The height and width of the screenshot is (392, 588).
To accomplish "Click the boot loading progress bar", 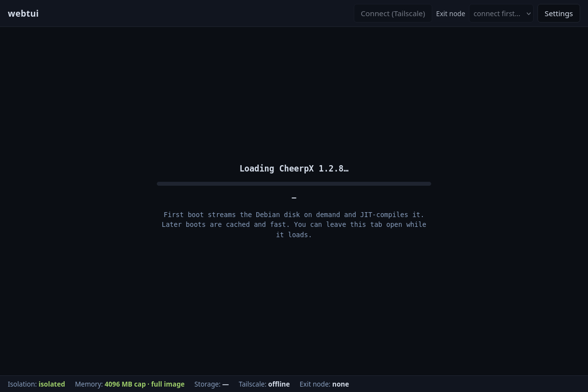I will [294, 184].
